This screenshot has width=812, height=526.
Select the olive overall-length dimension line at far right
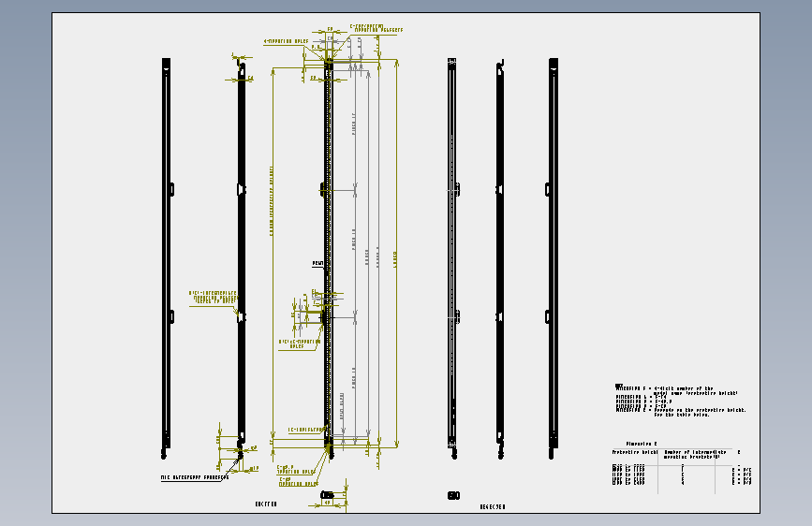point(397,254)
